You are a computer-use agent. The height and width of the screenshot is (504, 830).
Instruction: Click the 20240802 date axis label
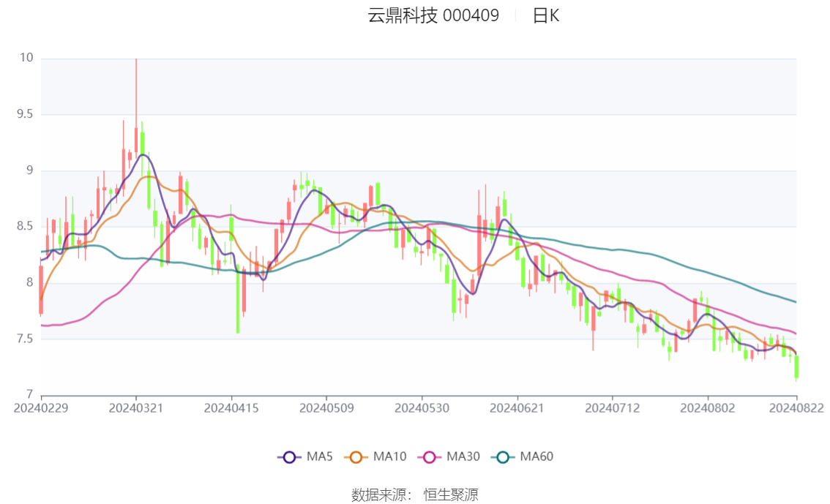click(x=708, y=408)
